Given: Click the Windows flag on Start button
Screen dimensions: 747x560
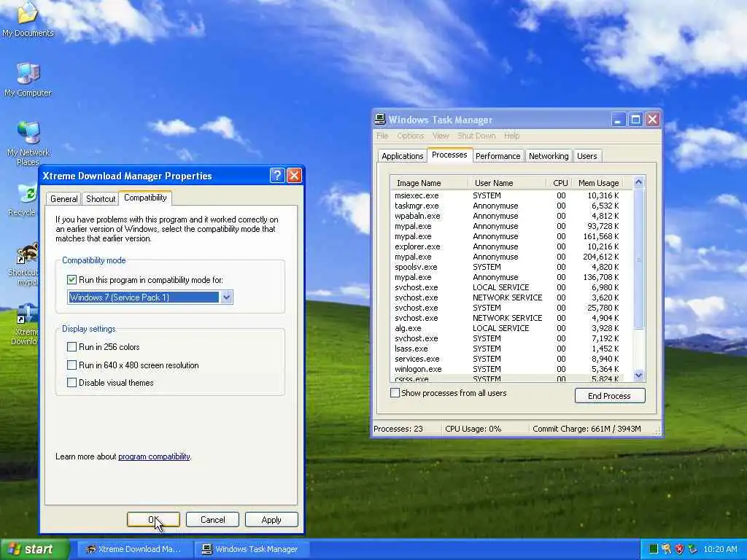Looking at the screenshot, I should pyautogui.click(x=14, y=549).
